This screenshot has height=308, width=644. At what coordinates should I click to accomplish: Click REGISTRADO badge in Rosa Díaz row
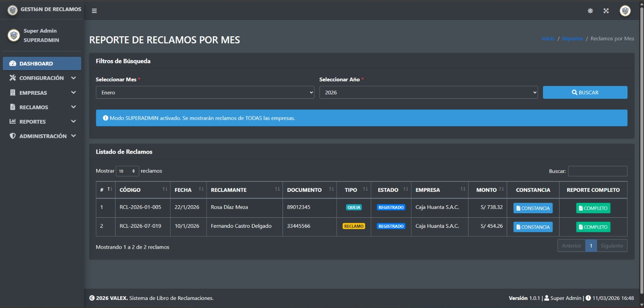coord(391,207)
